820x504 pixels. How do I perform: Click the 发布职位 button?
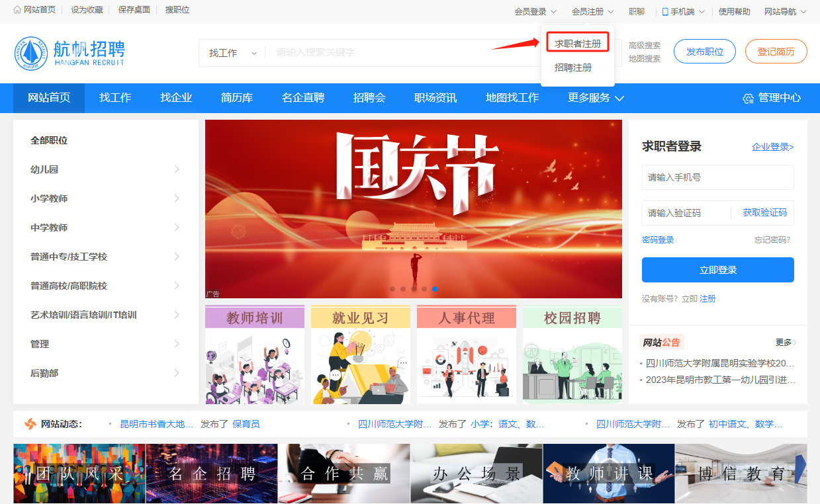[704, 52]
